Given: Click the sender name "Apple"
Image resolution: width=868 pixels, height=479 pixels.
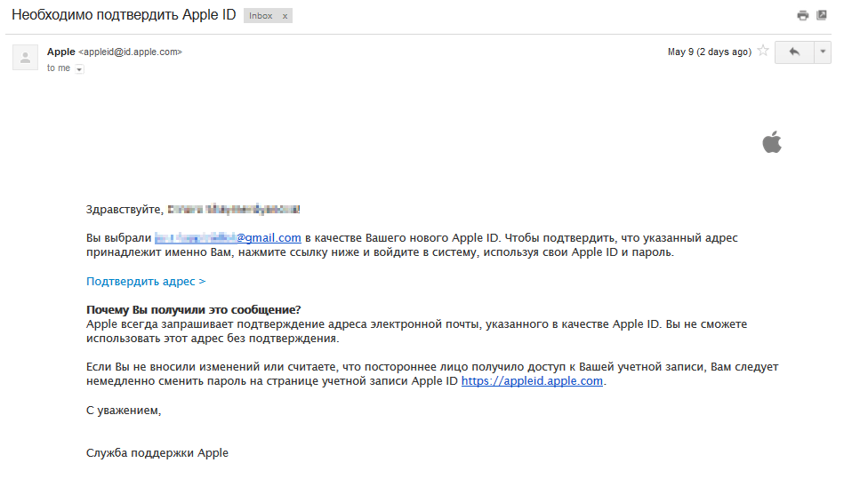Looking at the screenshot, I should point(61,52).
